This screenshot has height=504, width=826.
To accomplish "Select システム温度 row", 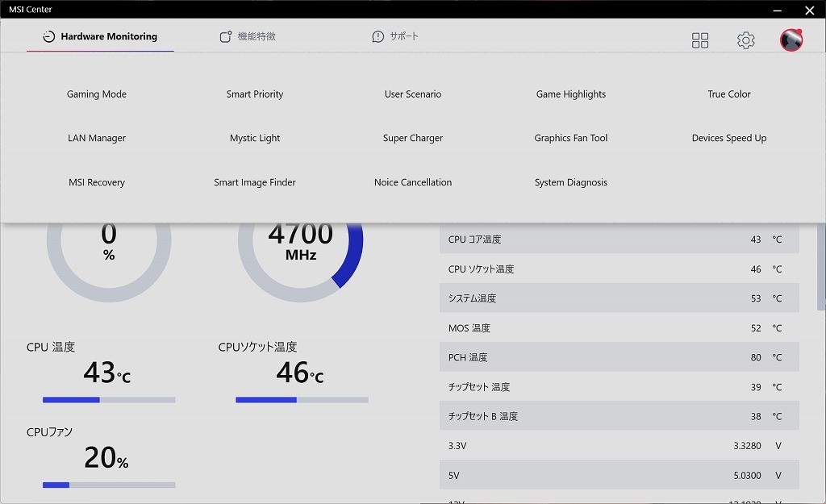I will (619, 298).
